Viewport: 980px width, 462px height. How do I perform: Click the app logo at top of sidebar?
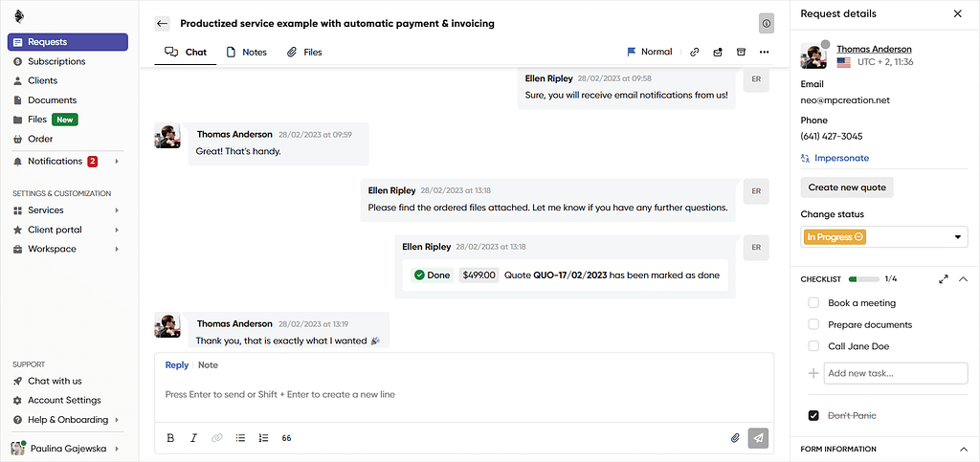point(19,15)
